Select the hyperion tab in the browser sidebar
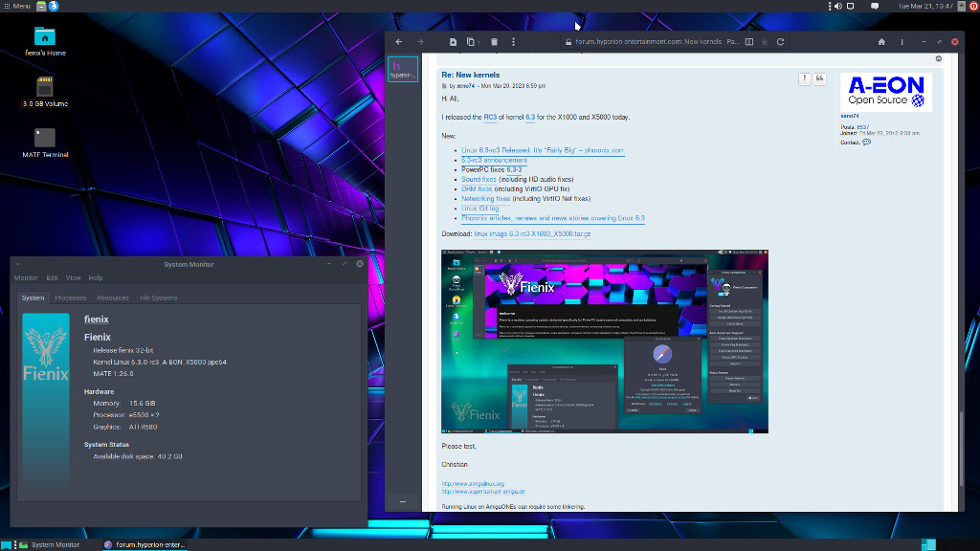The image size is (980, 551). (403, 69)
